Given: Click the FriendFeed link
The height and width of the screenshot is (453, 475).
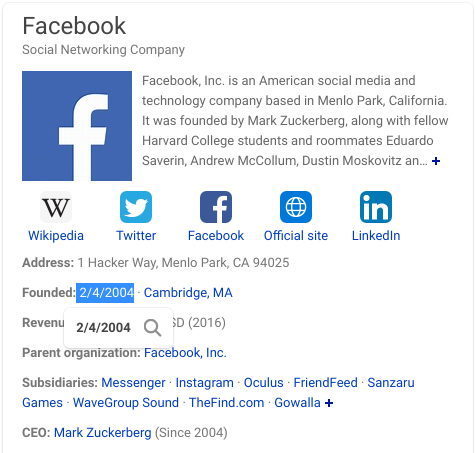Looking at the screenshot, I should click(326, 383).
